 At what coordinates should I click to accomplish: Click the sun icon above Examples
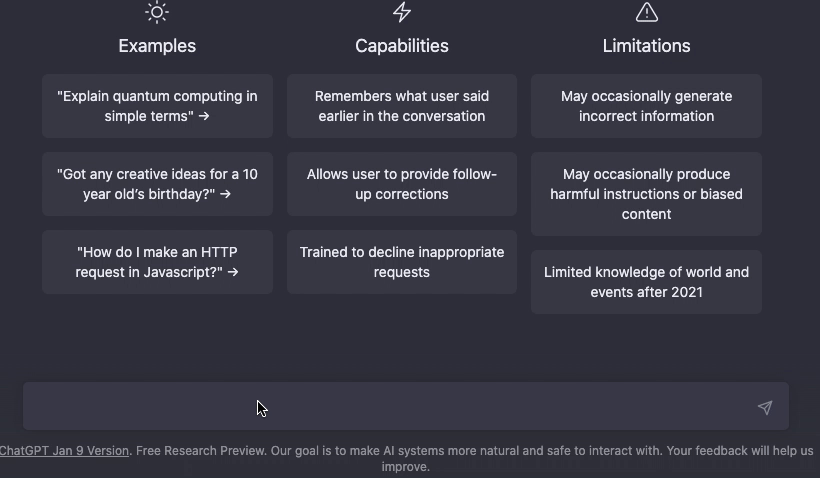(x=157, y=12)
